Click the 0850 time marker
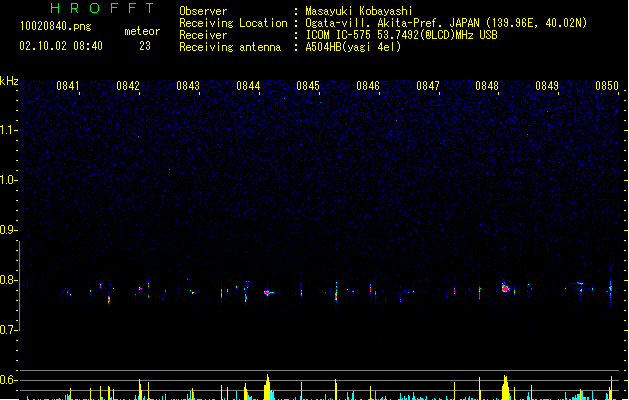The height and width of the screenshot is (400, 629). 607,86
